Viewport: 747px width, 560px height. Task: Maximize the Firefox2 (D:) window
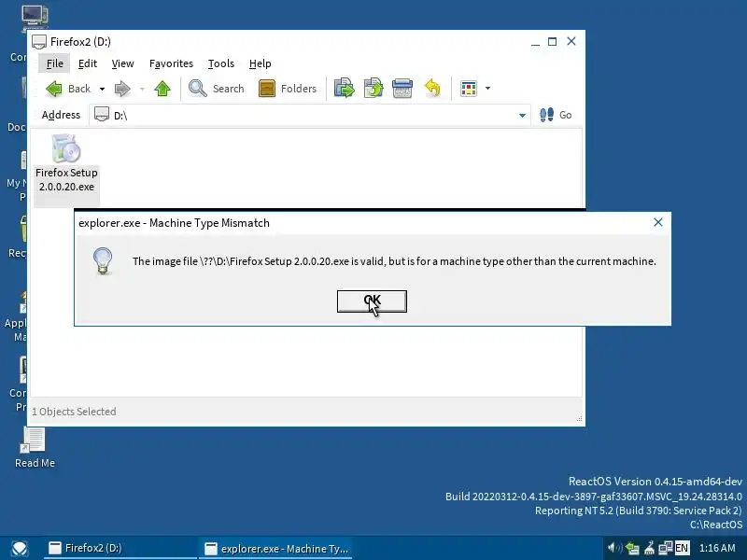pyautogui.click(x=552, y=42)
